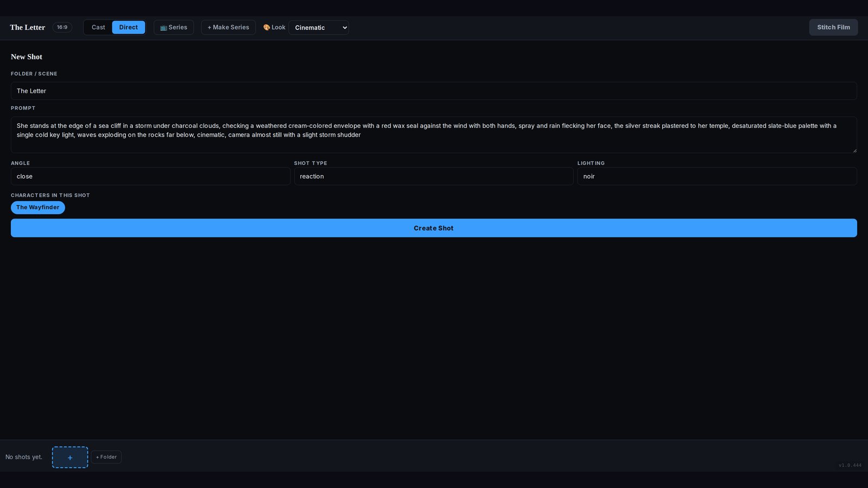Add a new folder in the shot strip
This screenshot has width=868, height=488.
point(106,457)
